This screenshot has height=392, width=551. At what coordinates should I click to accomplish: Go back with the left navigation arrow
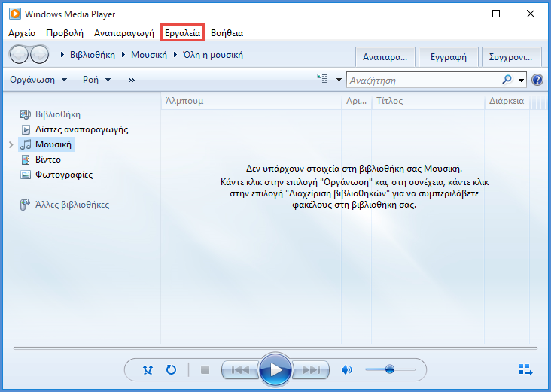click(x=19, y=55)
